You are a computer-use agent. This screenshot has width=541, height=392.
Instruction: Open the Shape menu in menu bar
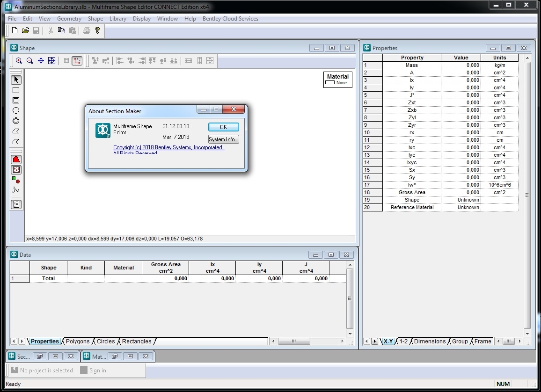coord(95,19)
